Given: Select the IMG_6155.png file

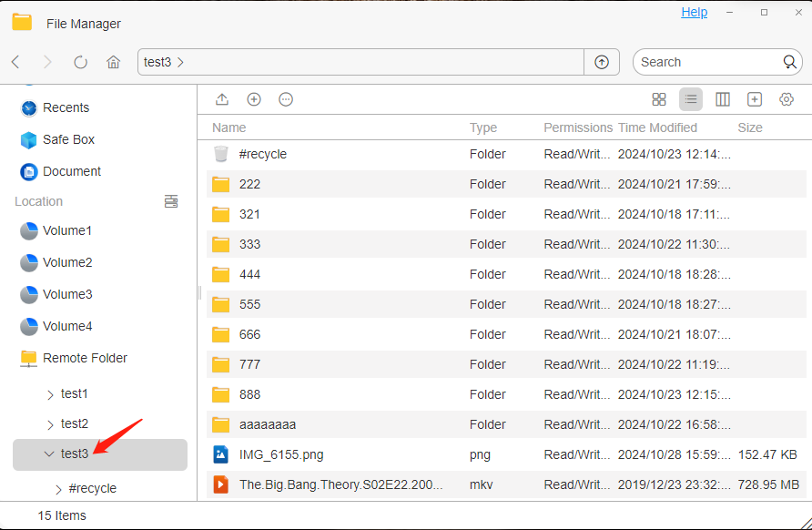Looking at the screenshot, I should pyautogui.click(x=506, y=454).
